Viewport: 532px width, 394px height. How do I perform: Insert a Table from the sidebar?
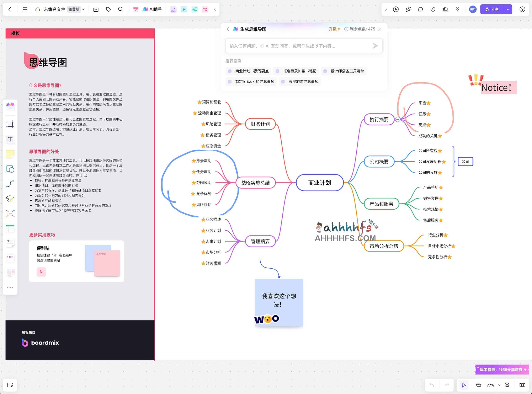click(10, 229)
